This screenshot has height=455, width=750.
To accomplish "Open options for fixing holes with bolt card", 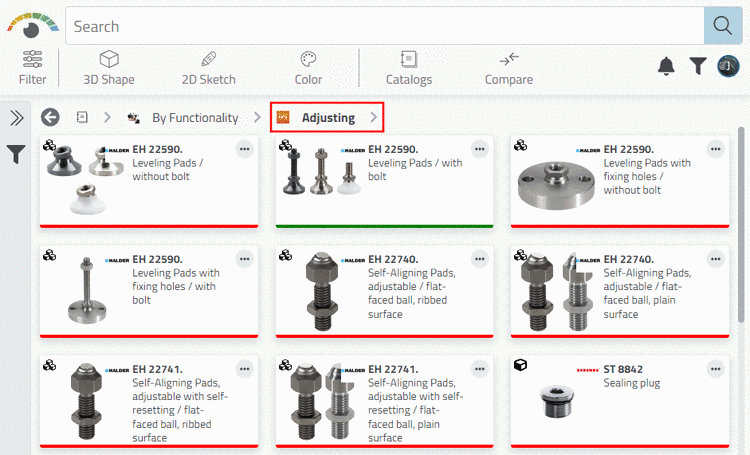I will pyautogui.click(x=244, y=259).
